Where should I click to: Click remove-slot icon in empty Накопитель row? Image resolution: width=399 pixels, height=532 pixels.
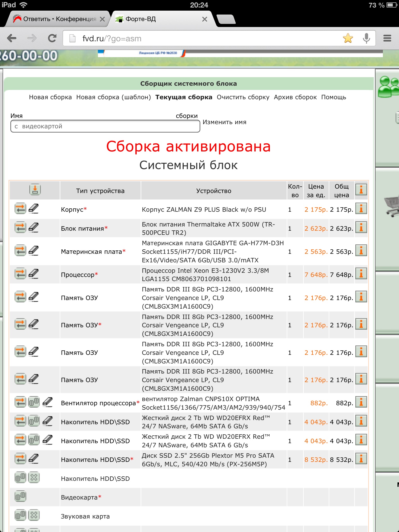pyautogui.click(x=34, y=477)
